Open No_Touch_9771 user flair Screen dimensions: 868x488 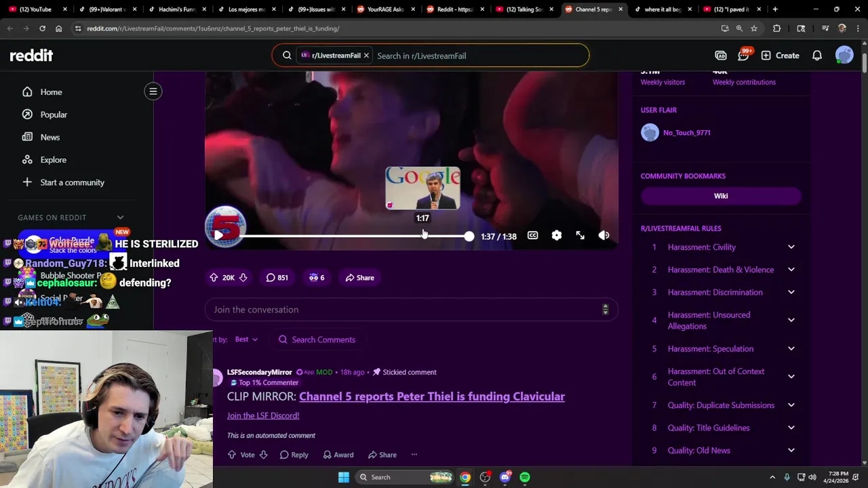(686, 133)
